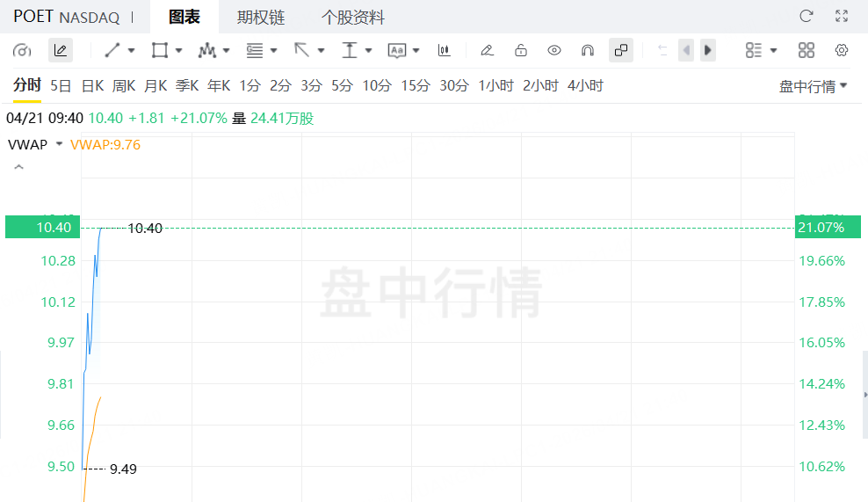Screen dimensions: 868x502
Task: Expand the range measure tool dropdown
Action: 369,50
